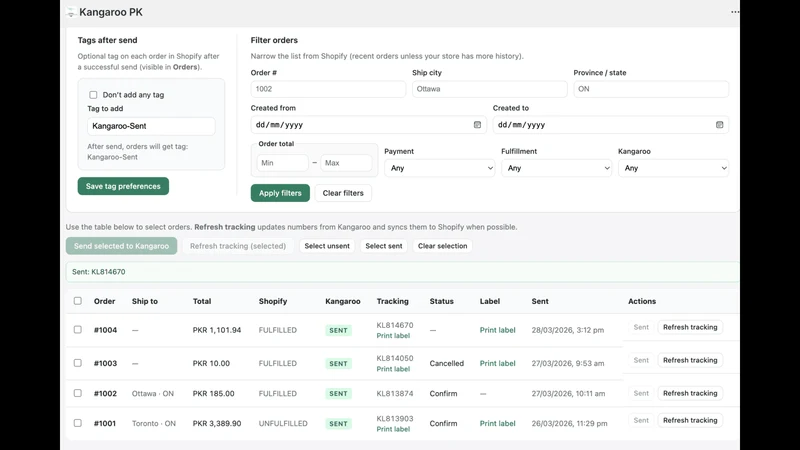800x450 pixels.
Task: Select the checkbox for order #1004
Action: pyautogui.click(x=78, y=330)
